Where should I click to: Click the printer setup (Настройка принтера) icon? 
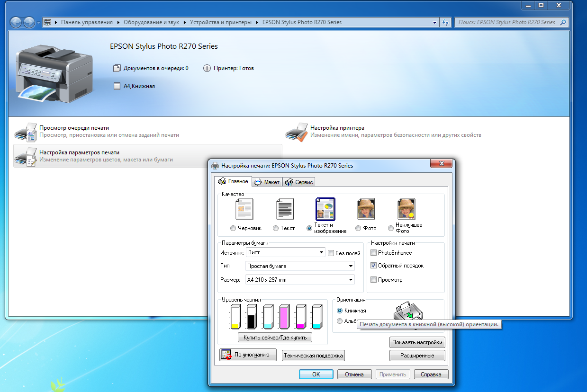point(296,132)
